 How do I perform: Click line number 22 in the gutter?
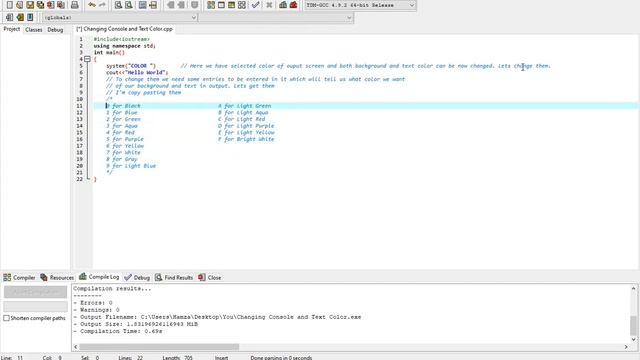(x=79, y=179)
